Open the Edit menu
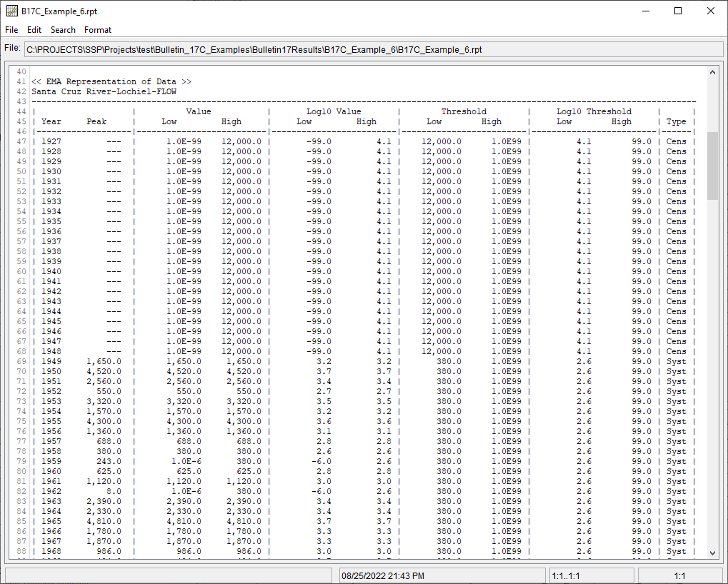This screenshot has height=584, width=728. 34,30
